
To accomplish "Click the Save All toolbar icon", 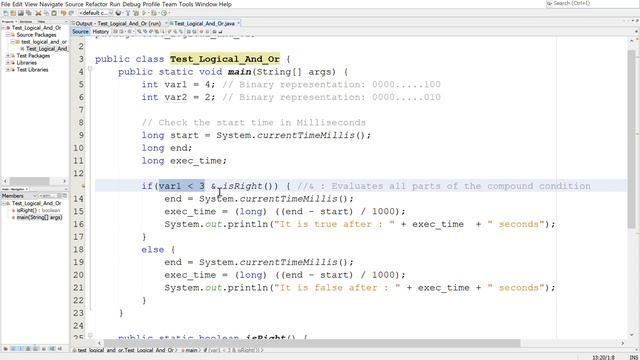I will 28,13.
